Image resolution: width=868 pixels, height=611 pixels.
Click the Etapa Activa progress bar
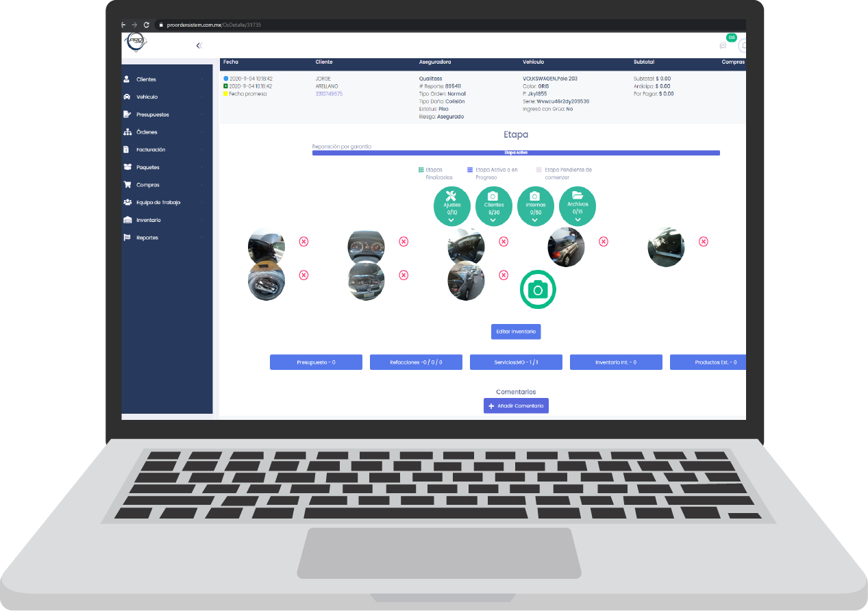(x=515, y=153)
